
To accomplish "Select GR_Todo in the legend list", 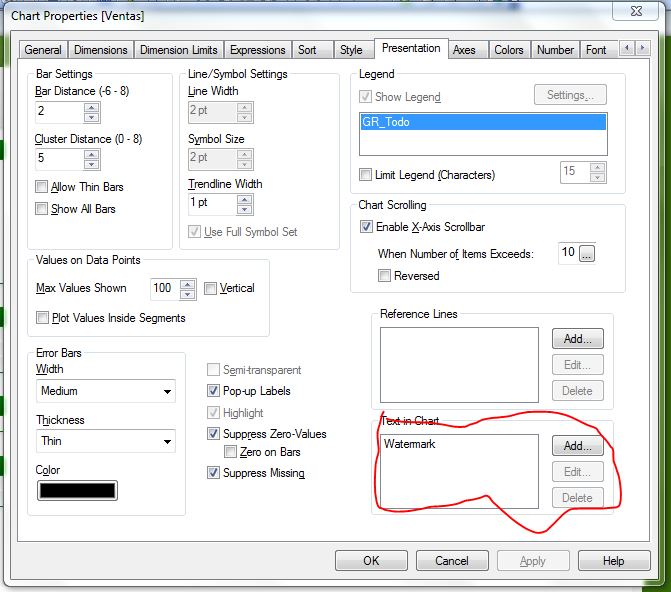I will tap(483, 122).
